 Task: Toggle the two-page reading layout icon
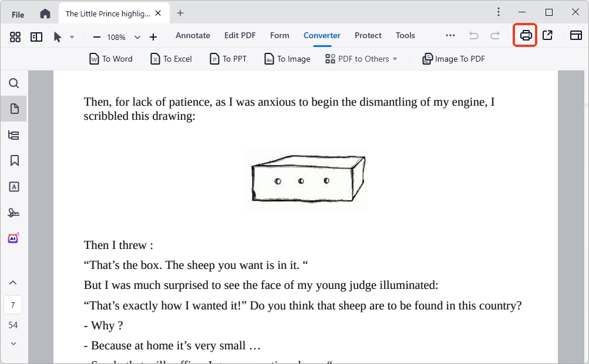pos(36,37)
